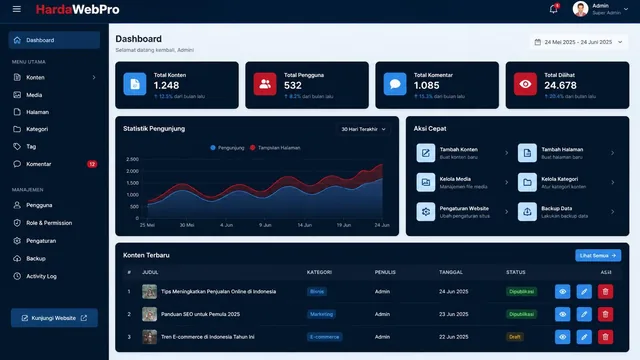Delete the Panduan SEO row trash button
This screenshot has height=360, width=640.
coord(605,314)
